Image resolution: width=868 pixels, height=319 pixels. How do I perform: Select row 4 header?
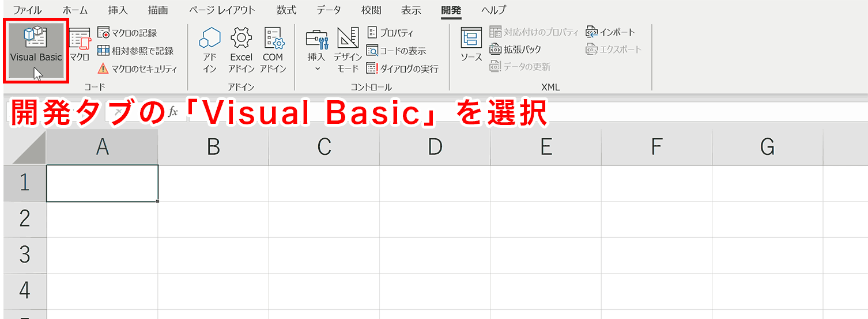(x=25, y=291)
